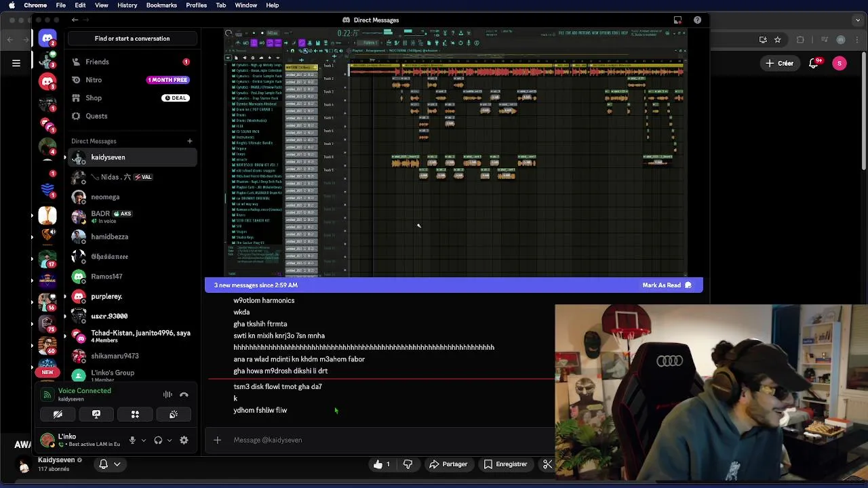Screen dimensions: 868x488
Task: Click the plus attachment button in message box
Action: pos(217,440)
